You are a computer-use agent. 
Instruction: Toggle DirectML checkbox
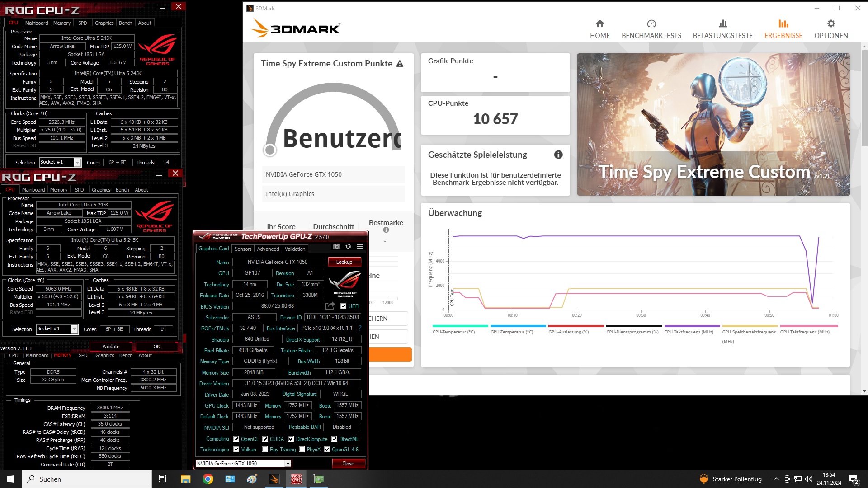(x=334, y=439)
